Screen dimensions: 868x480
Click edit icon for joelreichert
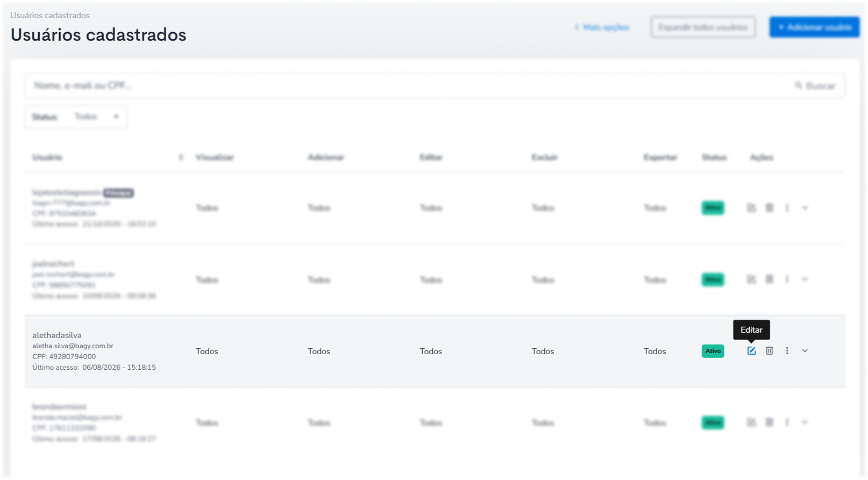point(751,280)
